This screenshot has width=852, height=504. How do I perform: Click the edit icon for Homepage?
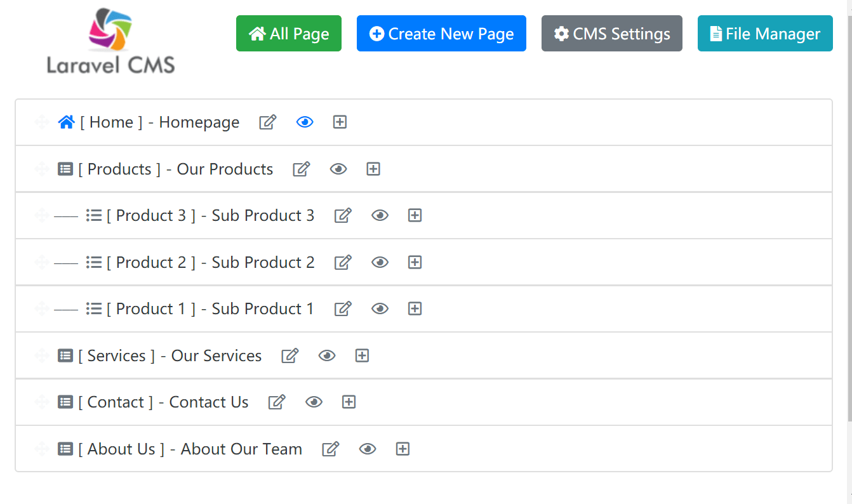tap(268, 123)
